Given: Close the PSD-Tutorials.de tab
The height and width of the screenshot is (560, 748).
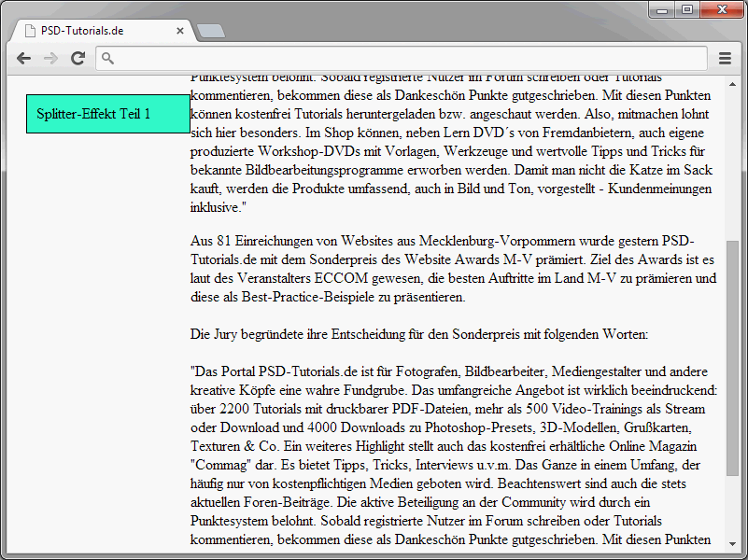Looking at the screenshot, I should tap(180, 31).
